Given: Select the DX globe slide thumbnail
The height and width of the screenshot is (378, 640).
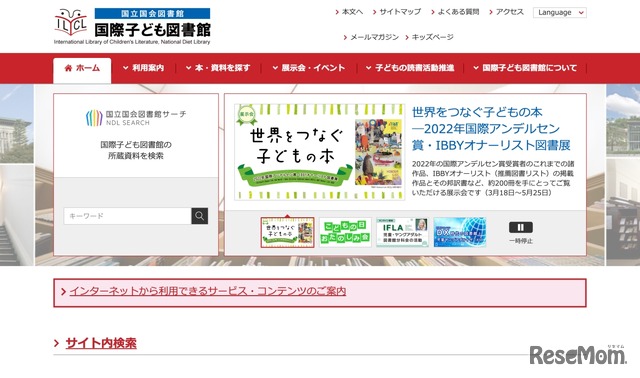Looking at the screenshot, I should click(x=460, y=232).
